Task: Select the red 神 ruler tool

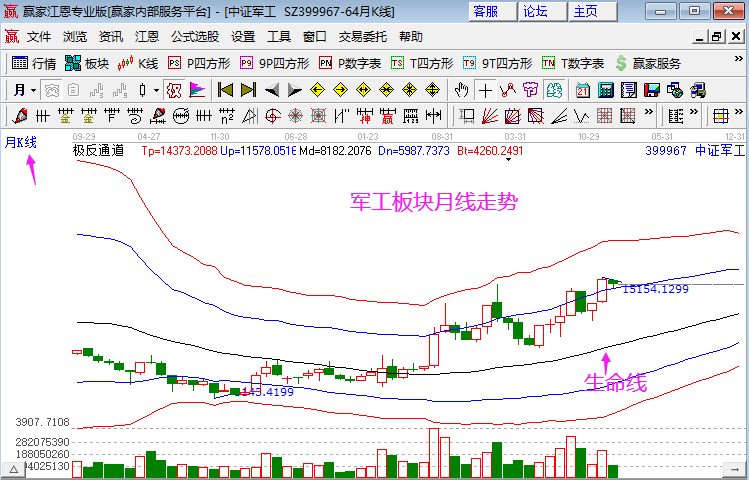Action: pos(364,116)
